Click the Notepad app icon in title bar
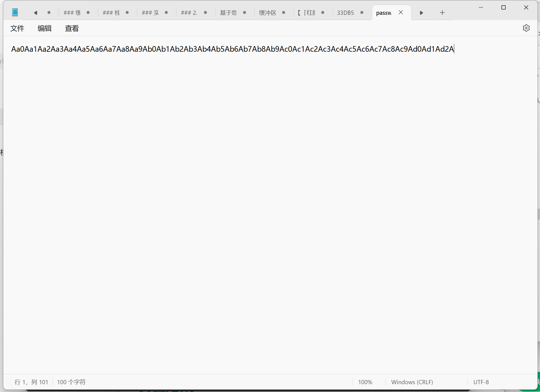 point(15,12)
